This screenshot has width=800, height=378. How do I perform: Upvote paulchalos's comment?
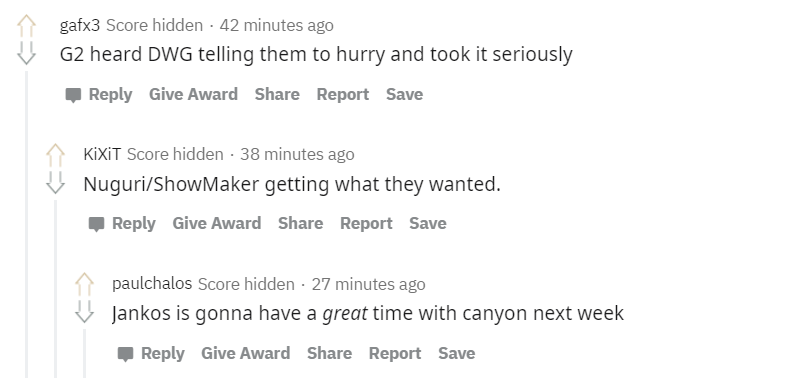coord(84,284)
